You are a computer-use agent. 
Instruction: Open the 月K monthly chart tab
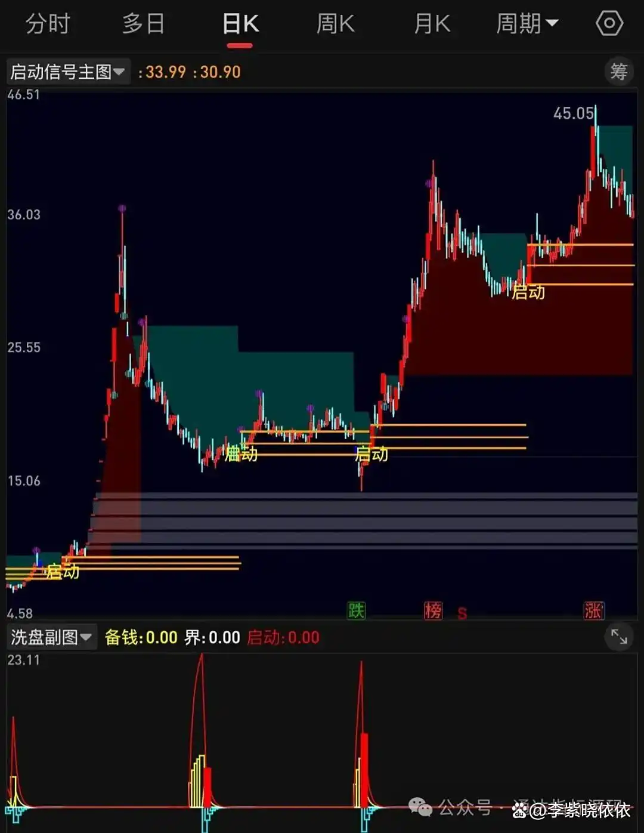point(432,24)
